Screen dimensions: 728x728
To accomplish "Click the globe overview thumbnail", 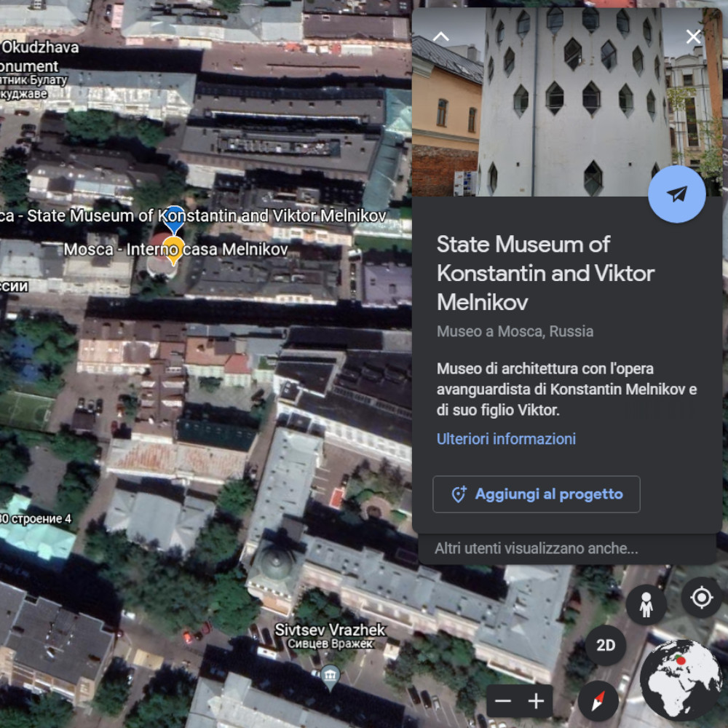I will click(x=681, y=678).
